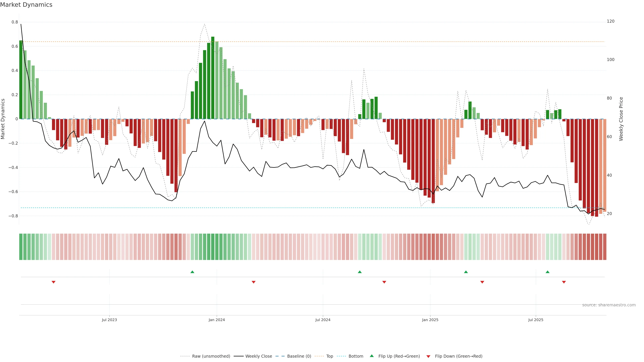Click the leftmost green heatmap strip cell

tap(21, 247)
